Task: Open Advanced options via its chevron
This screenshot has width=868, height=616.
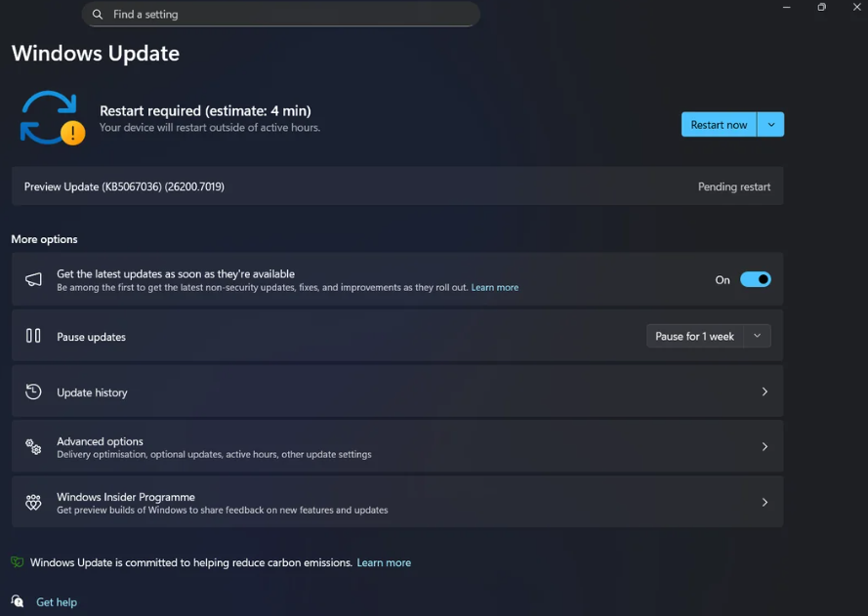Action: (x=765, y=447)
